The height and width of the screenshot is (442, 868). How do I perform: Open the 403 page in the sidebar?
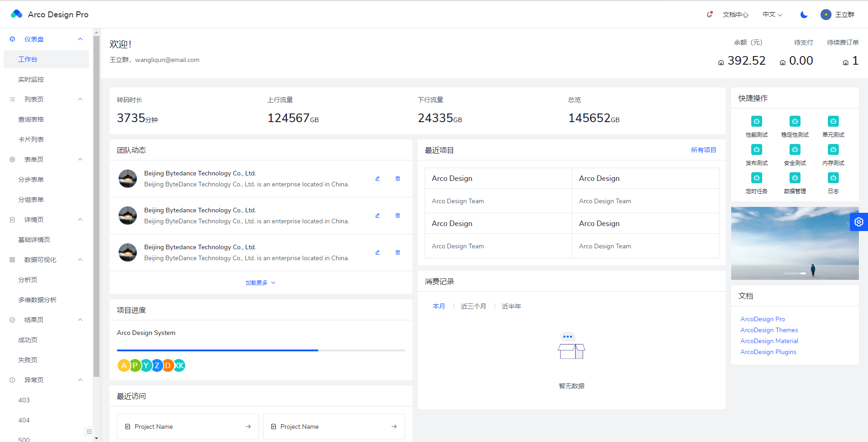(x=46, y=400)
